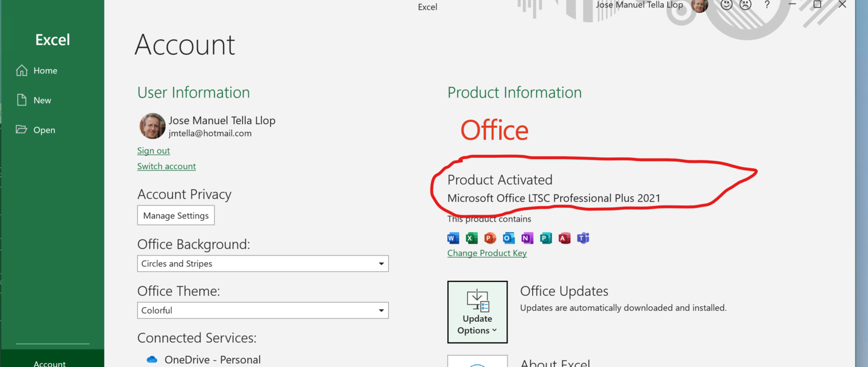Click the Word app icon

tap(453, 238)
